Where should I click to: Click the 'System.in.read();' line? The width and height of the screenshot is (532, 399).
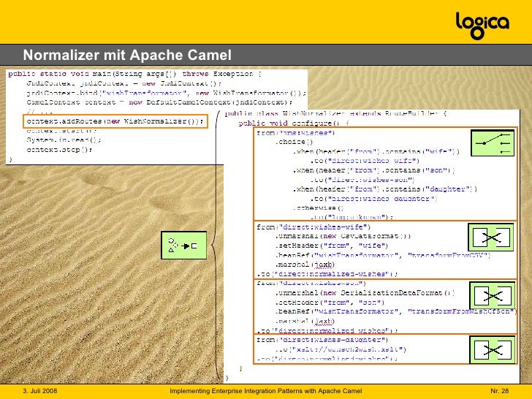[x=64, y=140]
